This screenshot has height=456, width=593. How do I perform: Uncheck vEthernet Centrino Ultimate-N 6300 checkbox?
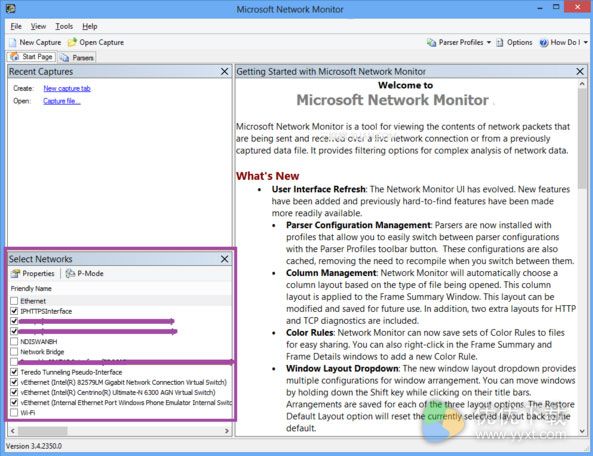pos(14,392)
